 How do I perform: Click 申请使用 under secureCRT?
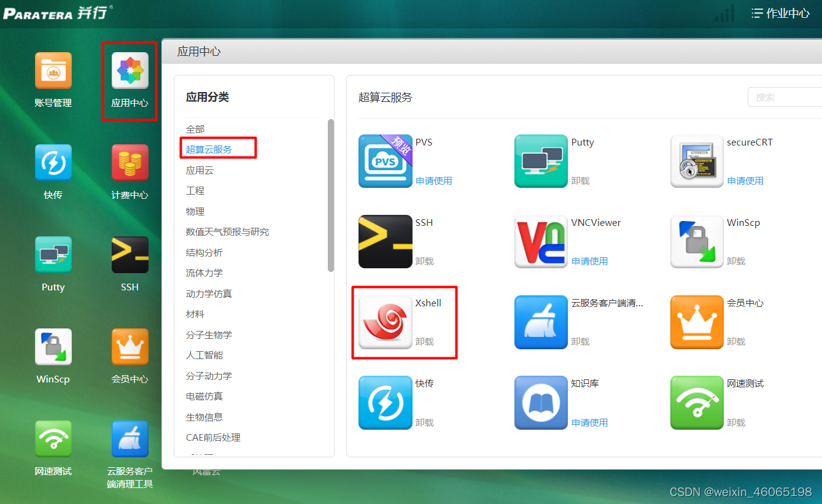click(x=745, y=180)
